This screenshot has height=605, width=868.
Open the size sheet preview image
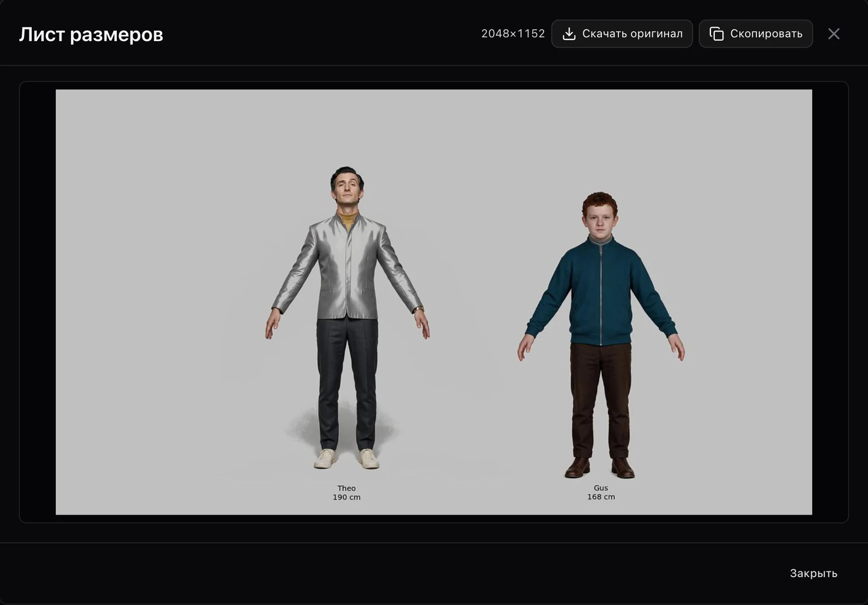434,302
